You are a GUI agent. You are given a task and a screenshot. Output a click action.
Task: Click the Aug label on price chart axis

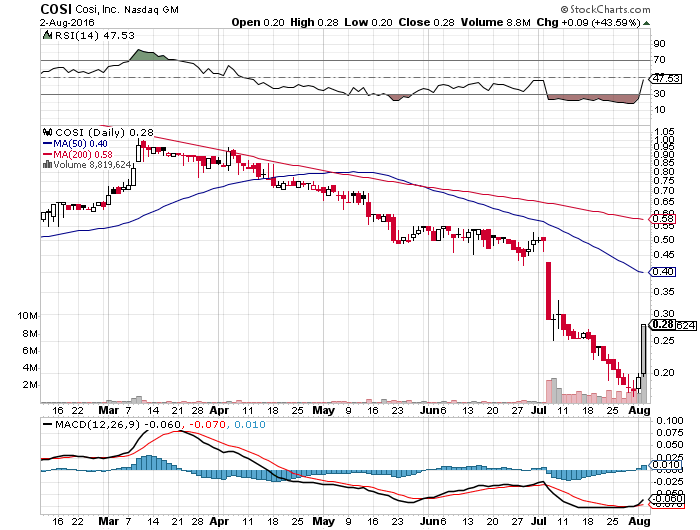coord(639,410)
